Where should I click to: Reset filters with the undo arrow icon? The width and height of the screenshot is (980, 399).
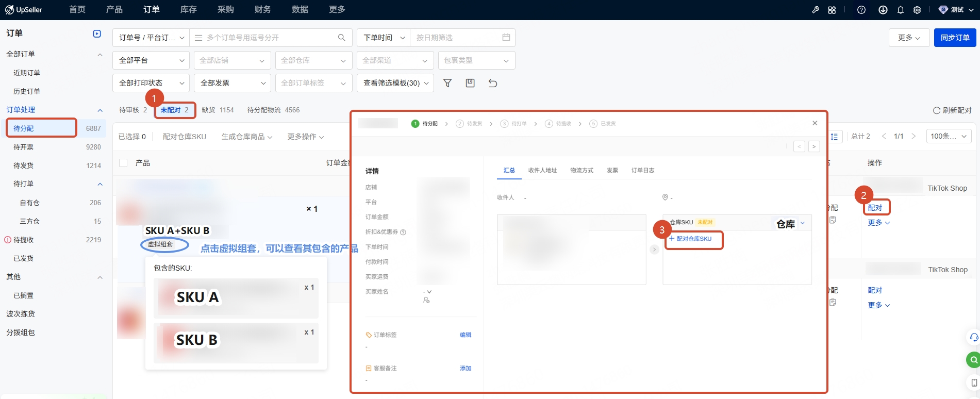[x=493, y=83]
